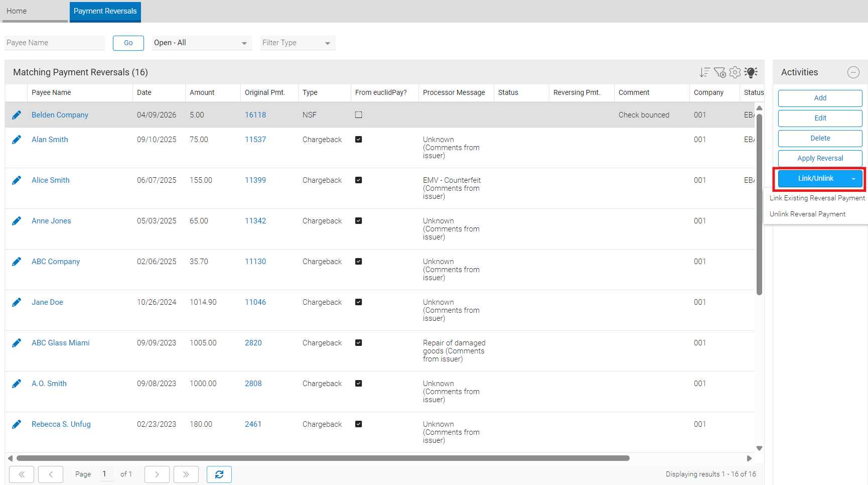Edit the A.O. Smith row with pencil
The width and height of the screenshot is (868, 485).
pos(17,384)
